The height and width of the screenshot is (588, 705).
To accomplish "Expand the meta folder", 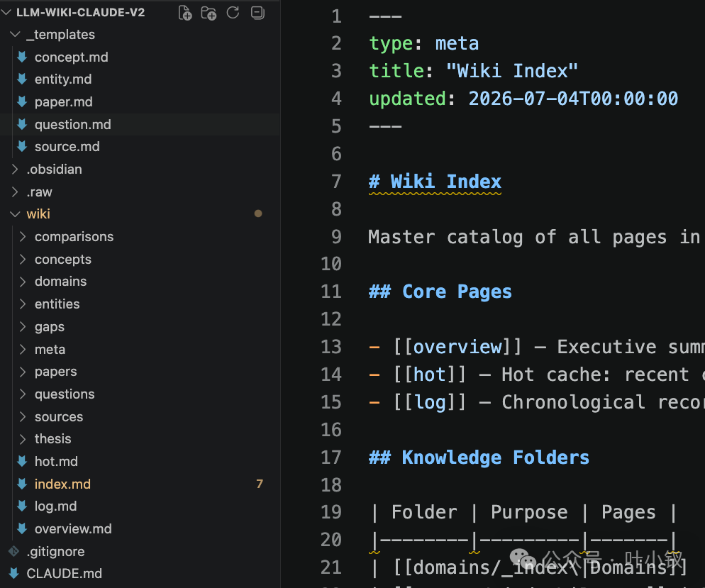I will pyautogui.click(x=23, y=349).
